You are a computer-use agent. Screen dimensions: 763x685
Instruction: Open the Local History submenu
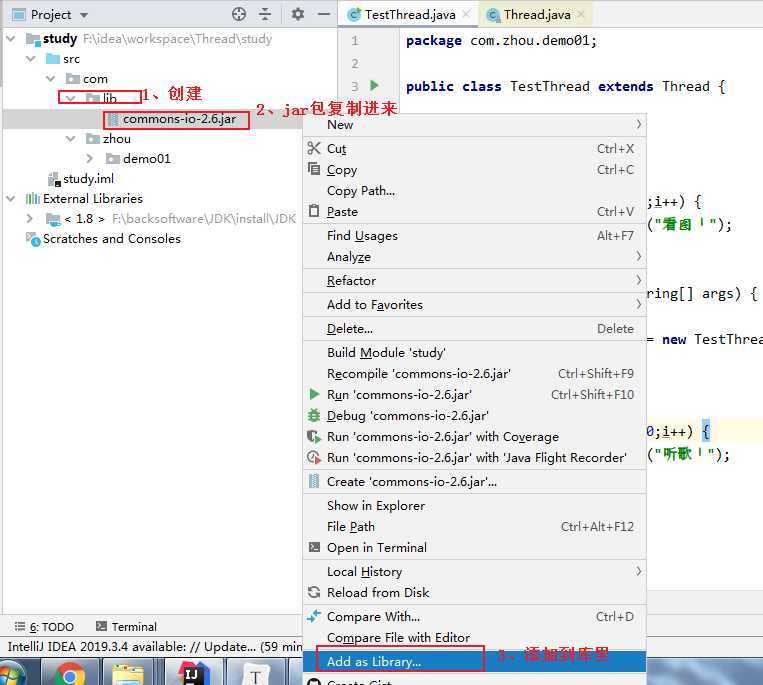pyautogui.click(x=474, y=571)
